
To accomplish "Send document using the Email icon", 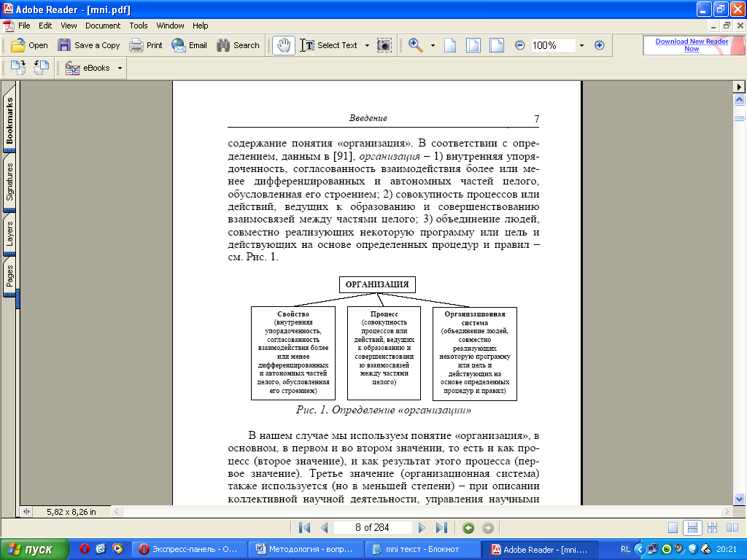I will pos(179,45).
